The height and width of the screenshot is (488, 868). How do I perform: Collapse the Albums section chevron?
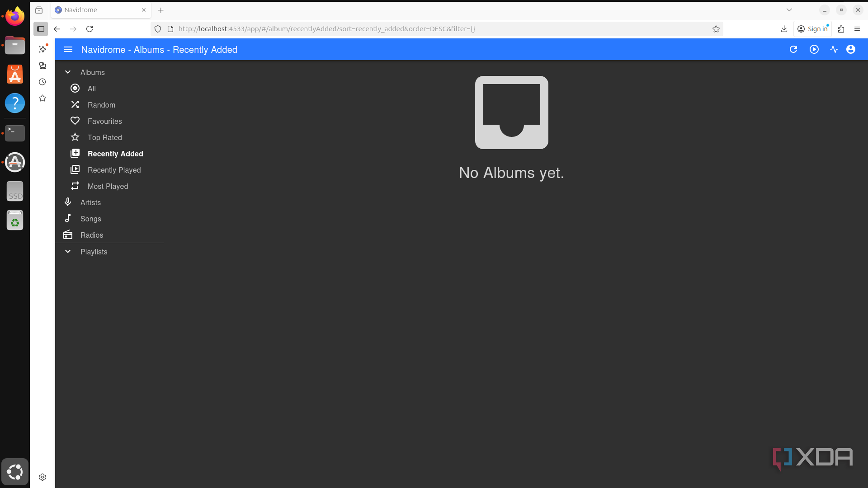68,72
